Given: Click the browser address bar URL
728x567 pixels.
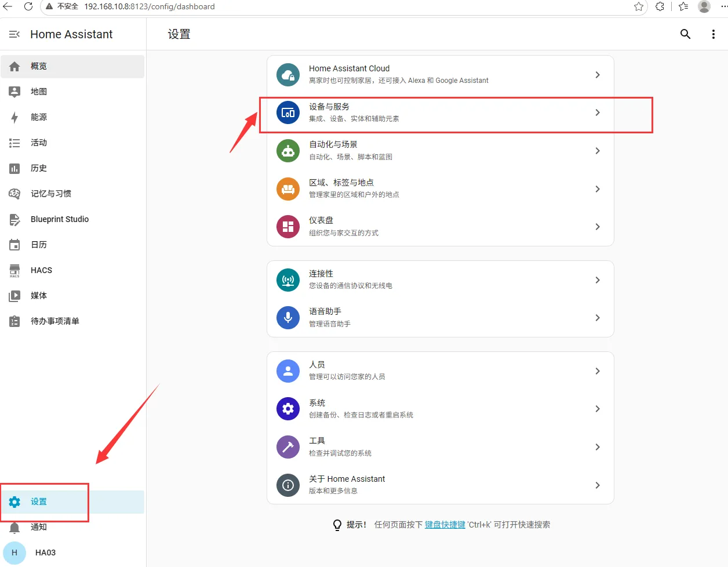Looking at the screenshot, I should pyautogui.click(x=150, y=6).
